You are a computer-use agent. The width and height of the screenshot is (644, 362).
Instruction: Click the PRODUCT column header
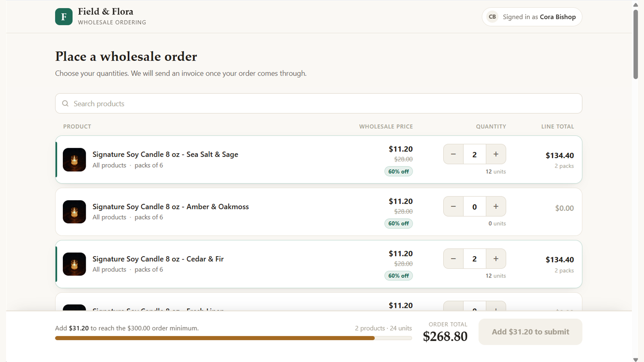coord(77,126)
